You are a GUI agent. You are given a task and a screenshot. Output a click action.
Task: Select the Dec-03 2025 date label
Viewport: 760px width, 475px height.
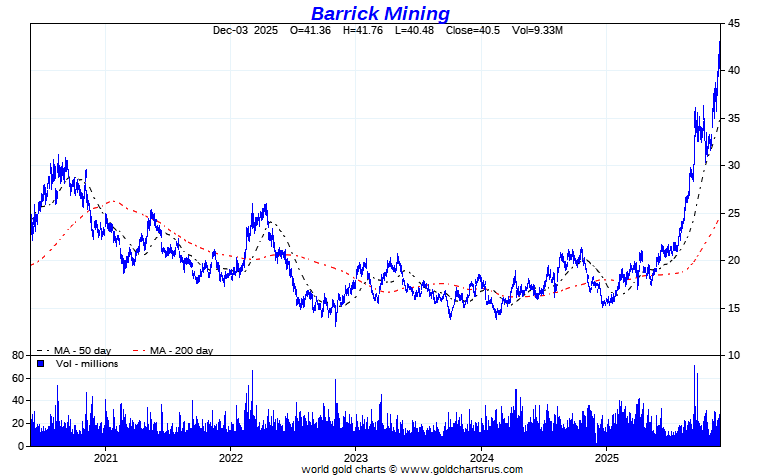tap(245, 31)
